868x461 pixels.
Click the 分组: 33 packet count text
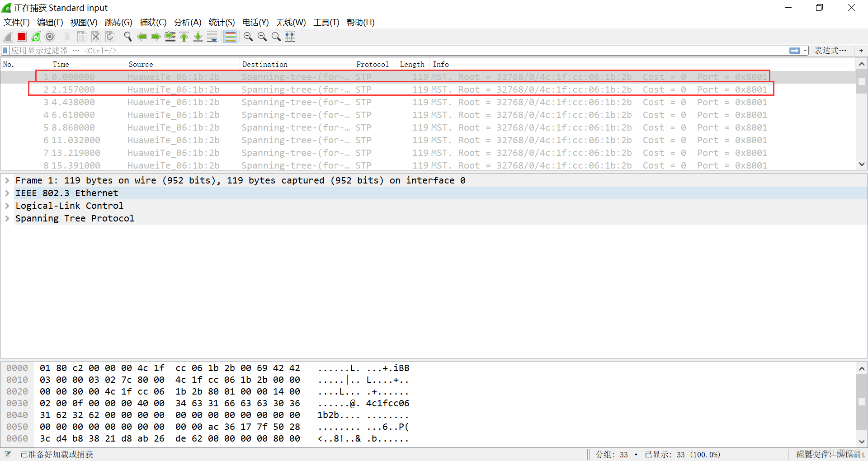click(x=612, y=455)
